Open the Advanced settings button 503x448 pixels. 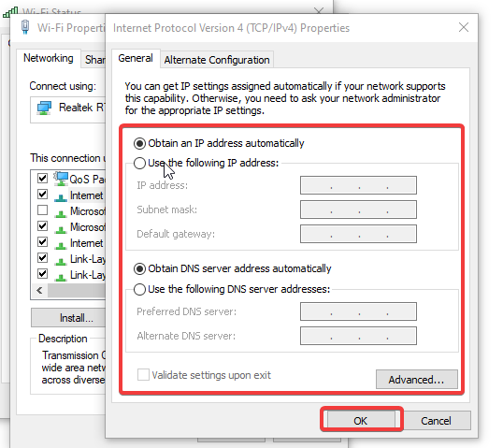(x=416, y=380)
